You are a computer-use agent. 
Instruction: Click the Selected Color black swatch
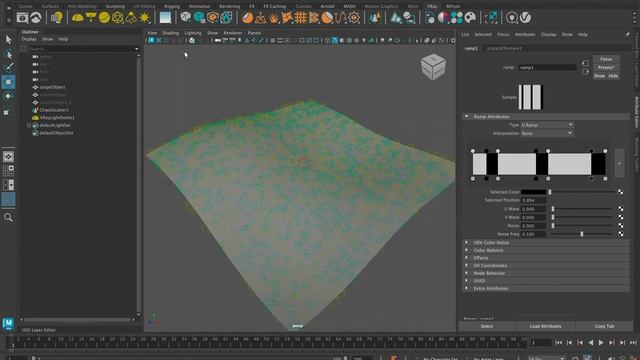click(x=533, y=192)
